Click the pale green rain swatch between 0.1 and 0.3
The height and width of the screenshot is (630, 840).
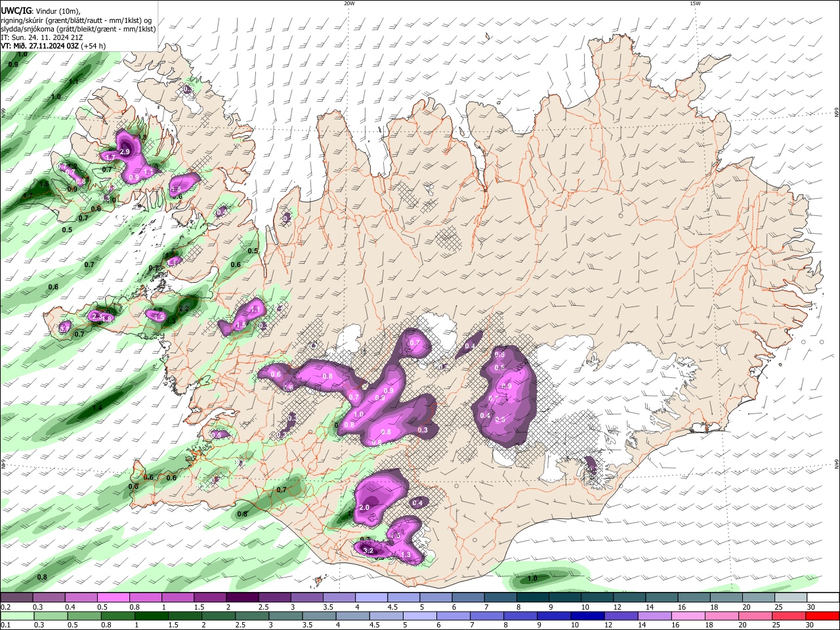(x=17, y=615)
